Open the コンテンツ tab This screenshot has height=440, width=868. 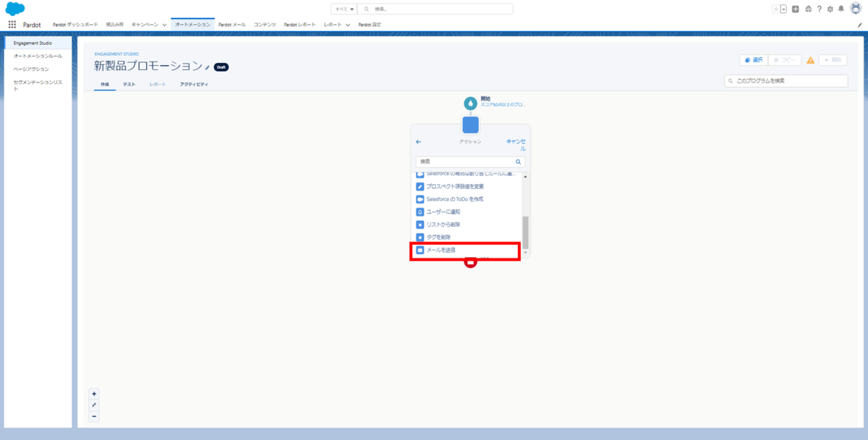(x=265, y=25)
